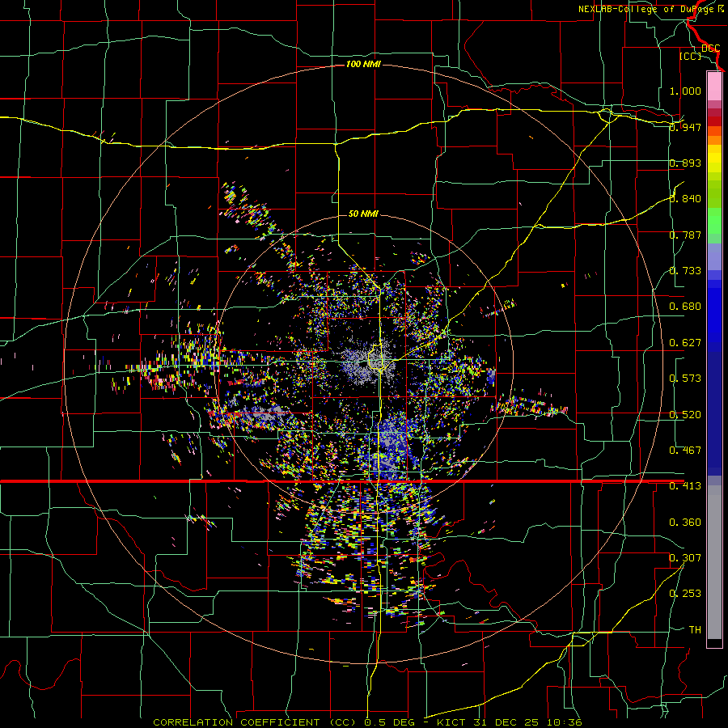Click the 0.5 DEG elevation text
The image size is (728, 728).
[x=390, y=722]
